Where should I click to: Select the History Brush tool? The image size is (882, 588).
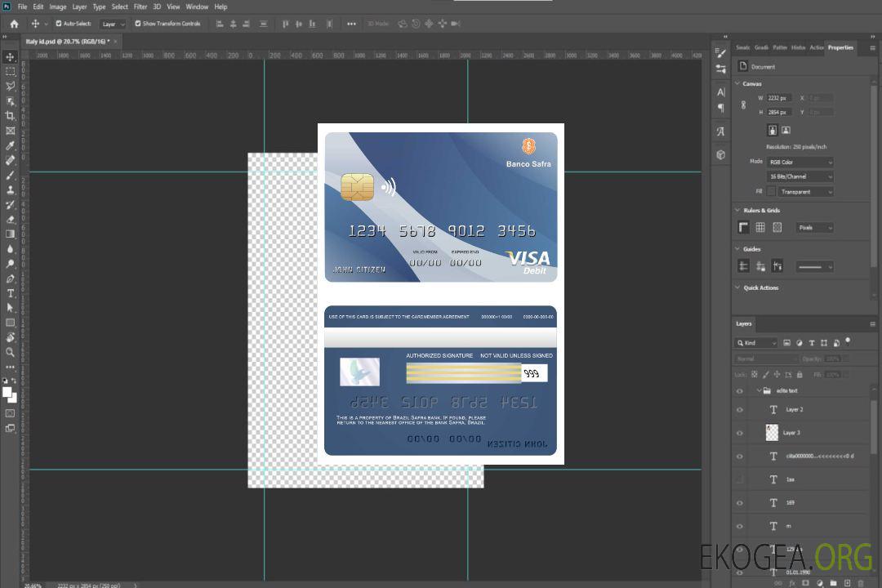tap(10, 204)
